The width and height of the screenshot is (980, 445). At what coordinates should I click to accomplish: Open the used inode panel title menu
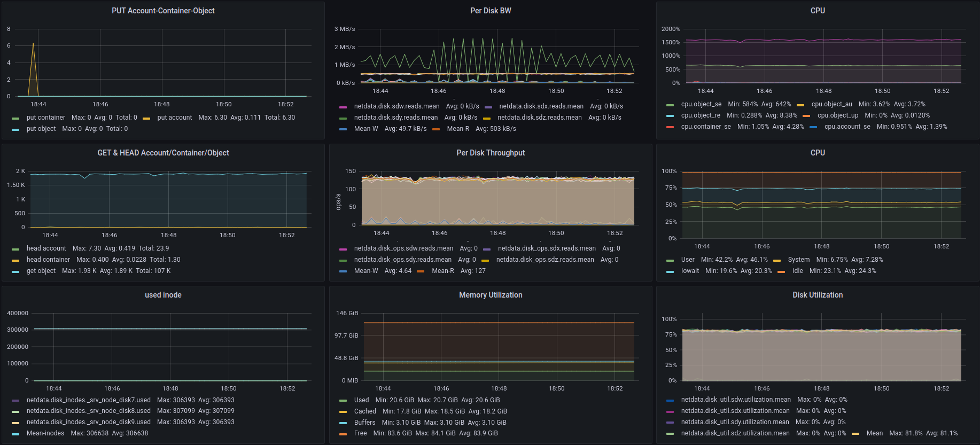click(163, 295)
